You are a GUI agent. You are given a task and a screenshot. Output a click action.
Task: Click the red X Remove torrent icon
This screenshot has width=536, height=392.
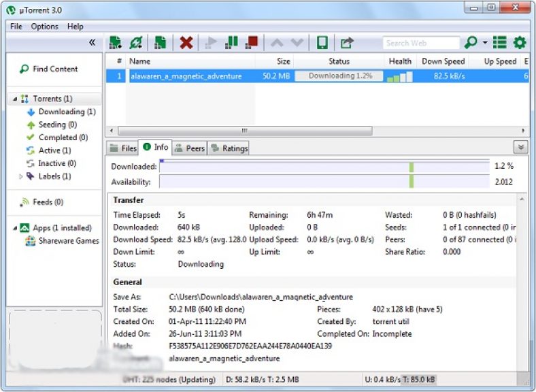pos(186,43)
